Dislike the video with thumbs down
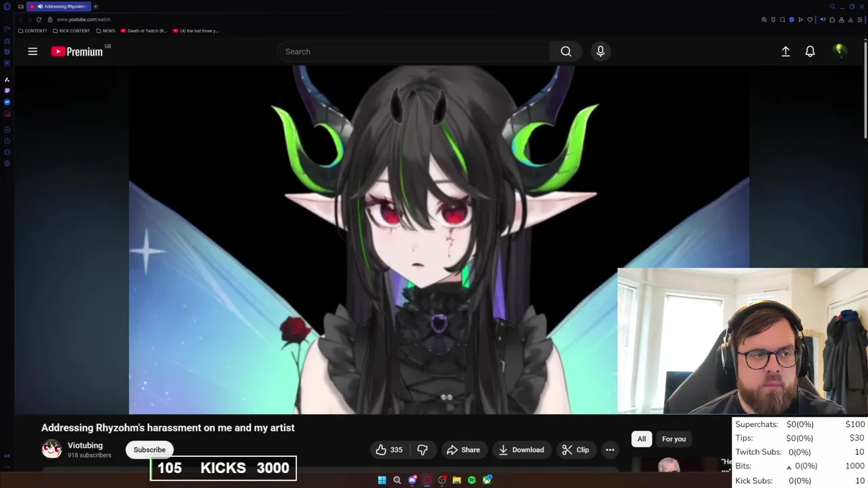 [422, 450]
